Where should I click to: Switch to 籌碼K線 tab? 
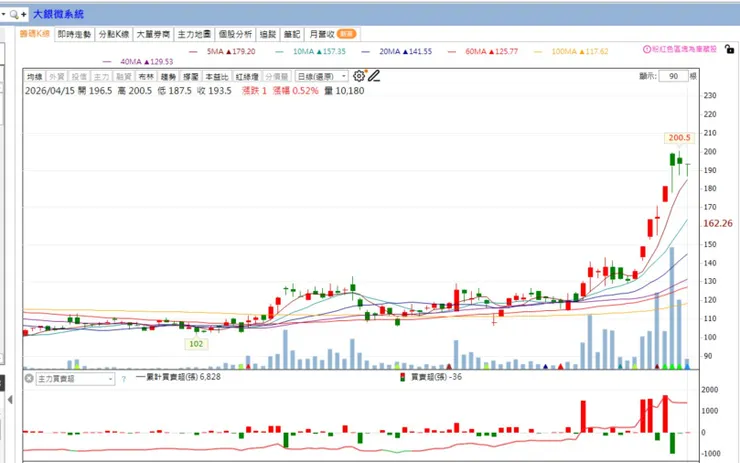(x=35, y=34)
